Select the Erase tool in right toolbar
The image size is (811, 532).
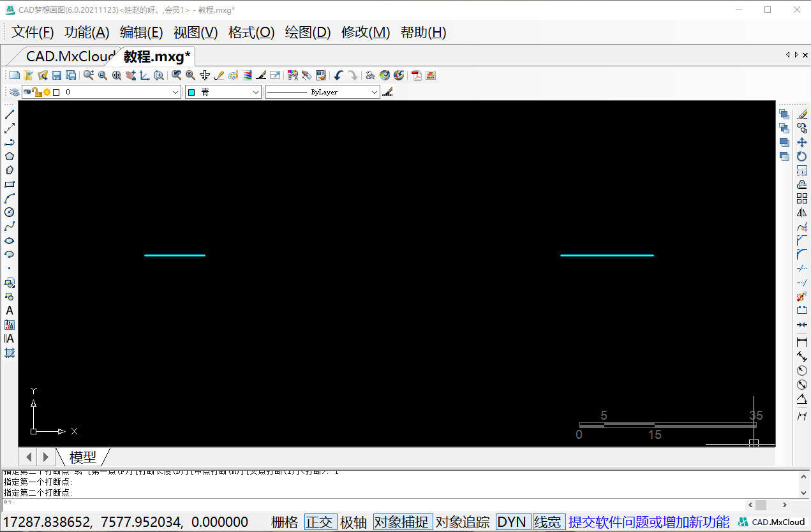(802, 114)
